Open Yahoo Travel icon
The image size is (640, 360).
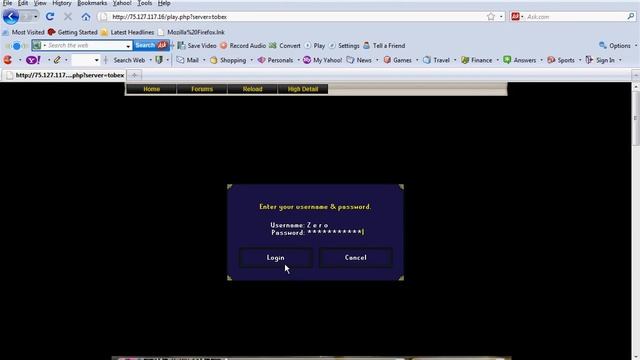point(427,60)
